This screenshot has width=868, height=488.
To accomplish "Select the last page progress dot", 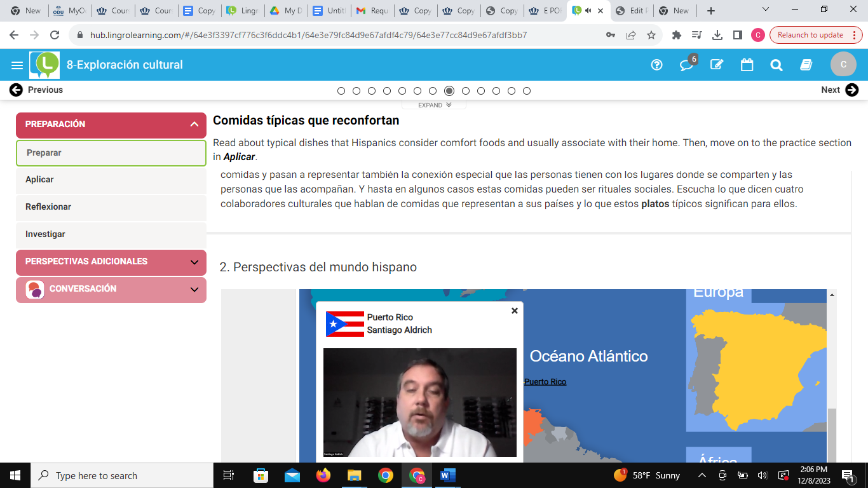I will (527, 91).
